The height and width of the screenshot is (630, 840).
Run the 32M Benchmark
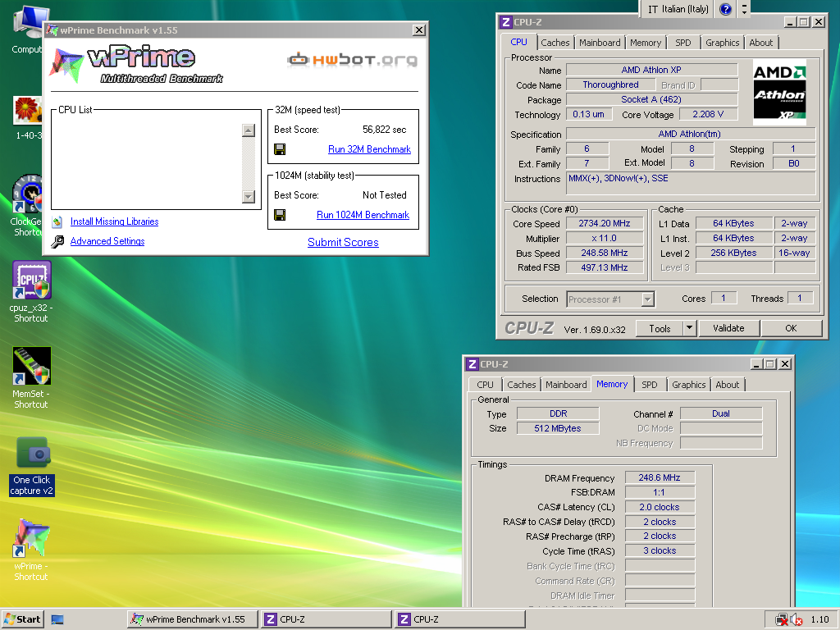pos(369,149)
